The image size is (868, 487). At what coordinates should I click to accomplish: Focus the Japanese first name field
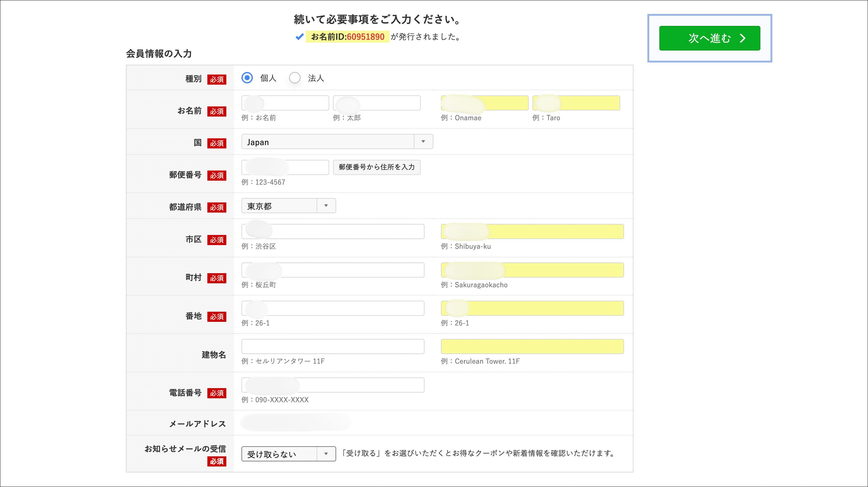(377, 103)
